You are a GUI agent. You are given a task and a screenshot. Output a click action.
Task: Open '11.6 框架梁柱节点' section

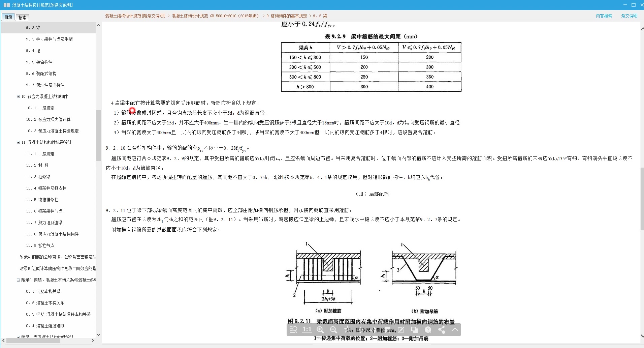44,211
